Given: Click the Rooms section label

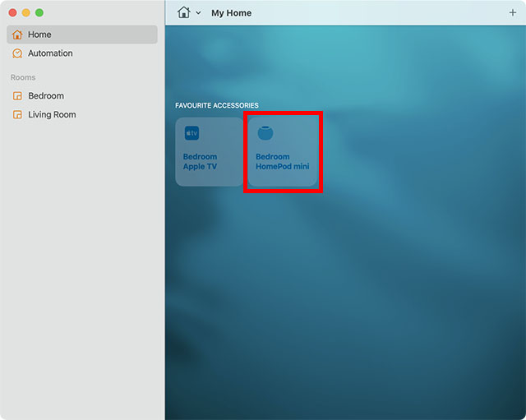Looking at the screenshot, I should [x=23, y=77].
